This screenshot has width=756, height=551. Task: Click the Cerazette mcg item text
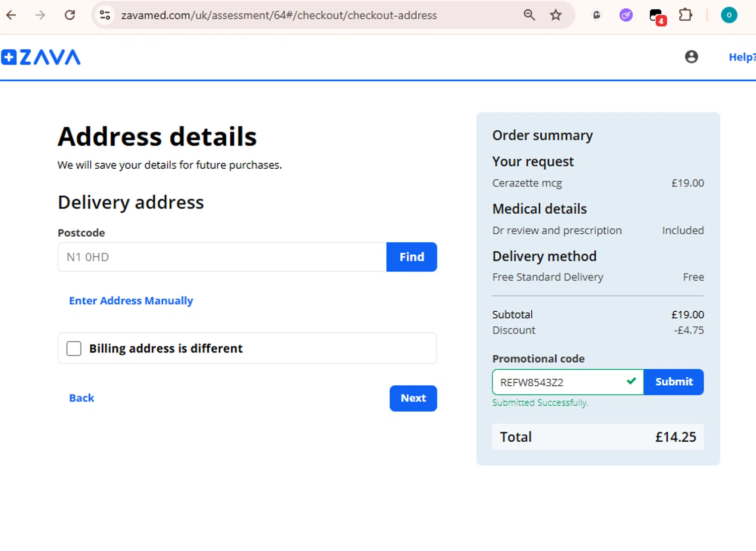point(527,183)
